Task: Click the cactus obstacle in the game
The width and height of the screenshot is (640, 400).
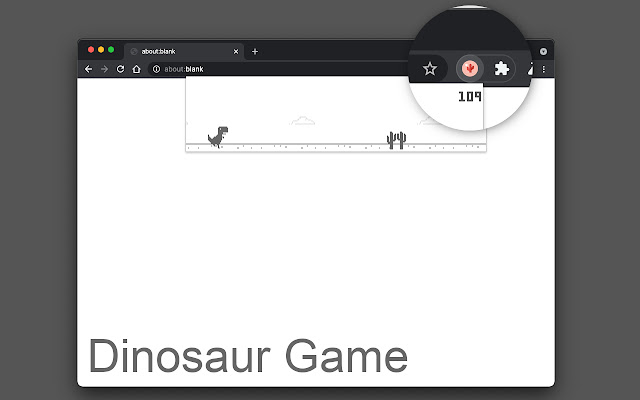Action: point(396,140)
